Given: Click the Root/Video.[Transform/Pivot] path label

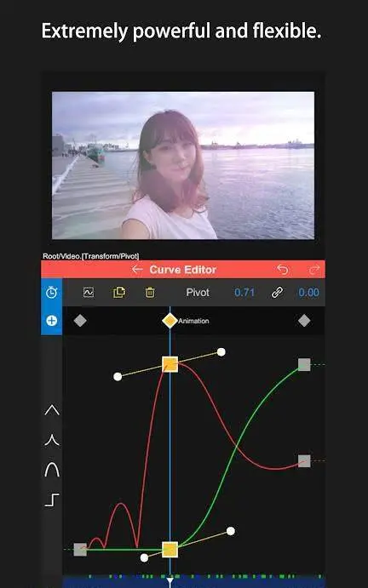Looking at the screenshot, I should click(91, 256).
